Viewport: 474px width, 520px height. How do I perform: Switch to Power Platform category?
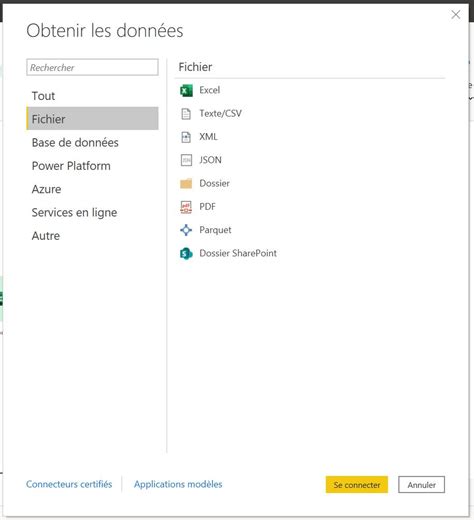click(x=92, y=166)
